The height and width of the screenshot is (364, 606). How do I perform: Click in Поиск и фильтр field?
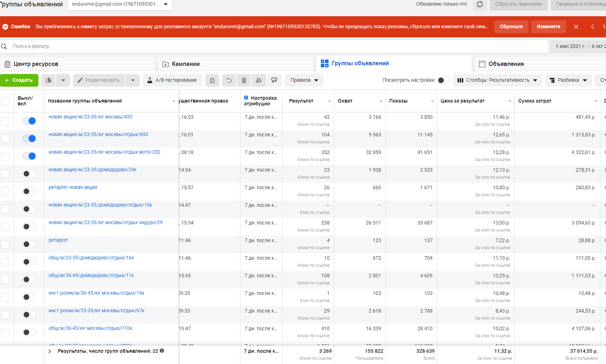[274, 47]
